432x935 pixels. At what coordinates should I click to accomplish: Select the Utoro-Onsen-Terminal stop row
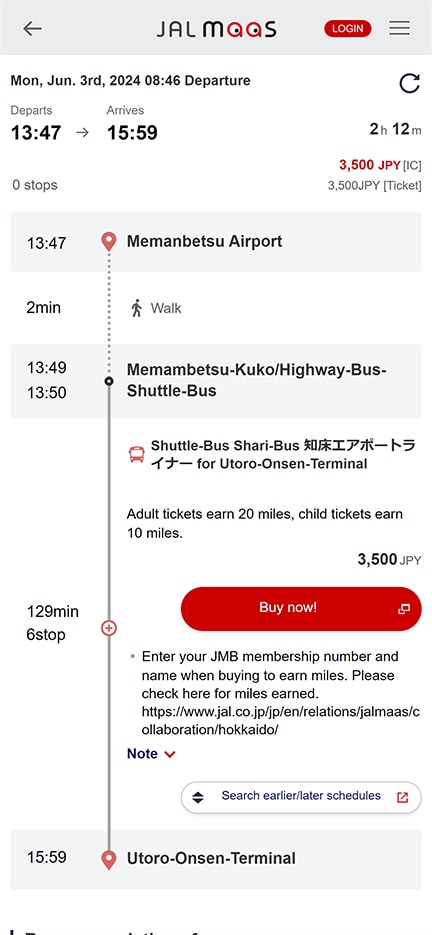216,859
